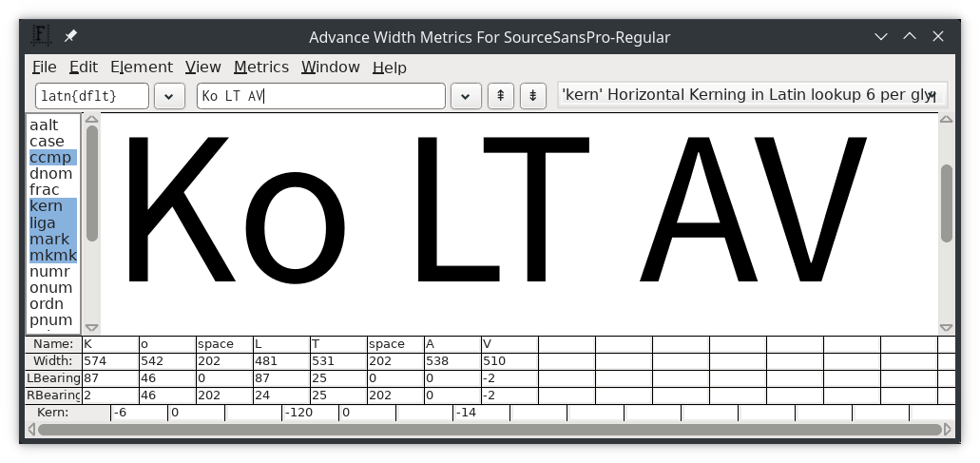Click the Width value 510
This screenshot has width=980, height=463.
coord(509,361)
